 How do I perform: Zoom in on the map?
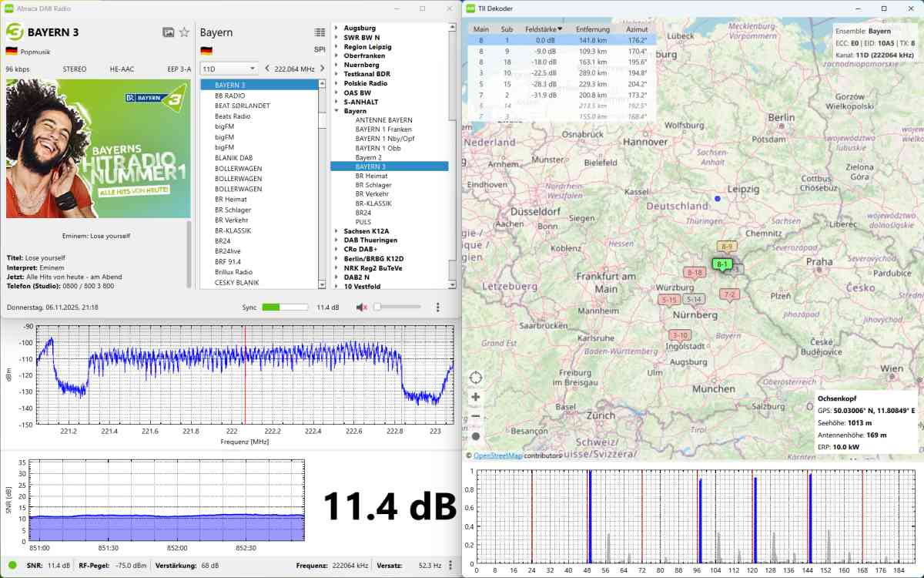[x=476, y=397]
